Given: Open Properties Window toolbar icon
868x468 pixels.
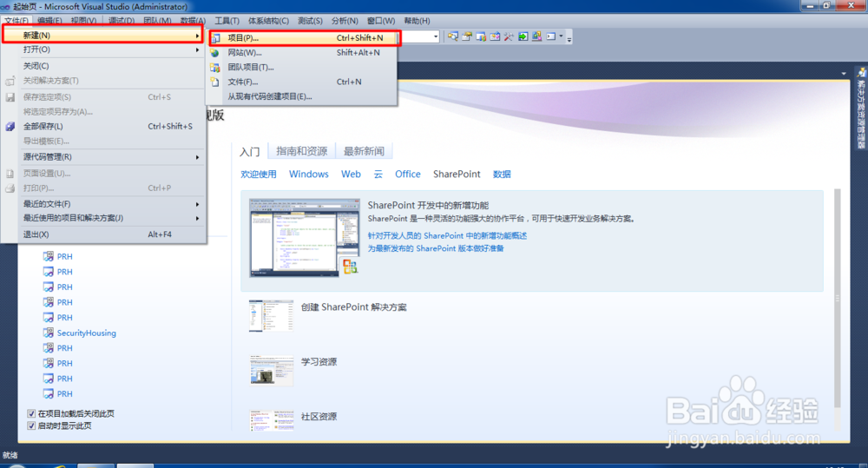Looking at the screenshot, I should coord(467,36).
